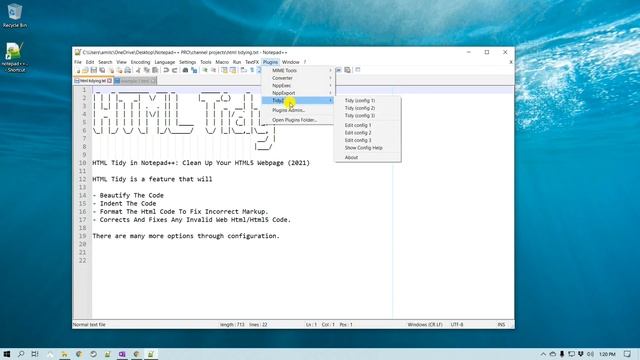This screenshot has height=360, width=640.
Task: Click the taskbar clock showing 1:20 PM
Action: coord(607,354)
